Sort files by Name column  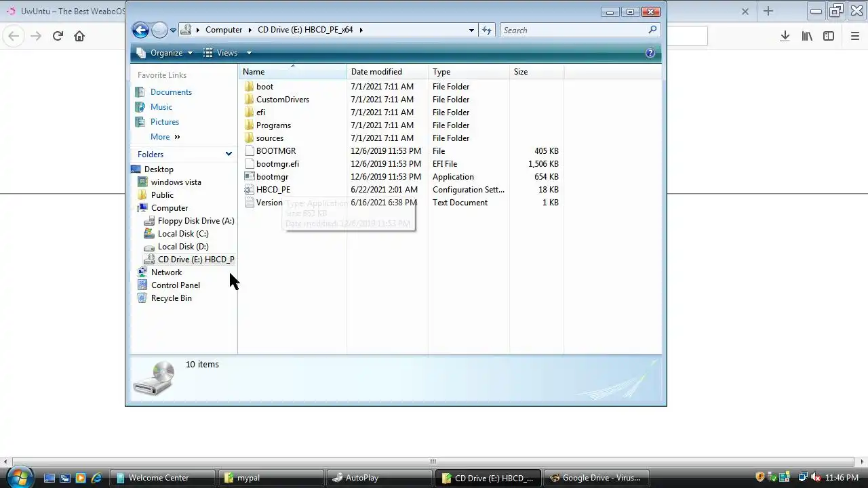[x=292, y=72]
